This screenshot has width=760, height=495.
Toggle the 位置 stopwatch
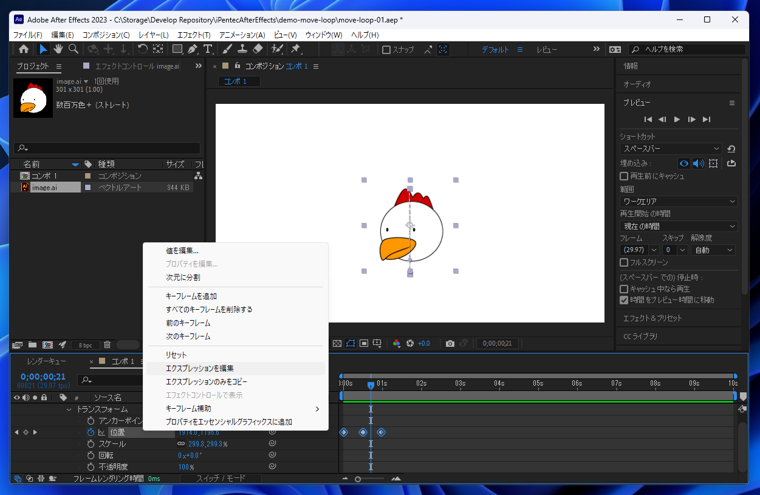pos(91,432)
